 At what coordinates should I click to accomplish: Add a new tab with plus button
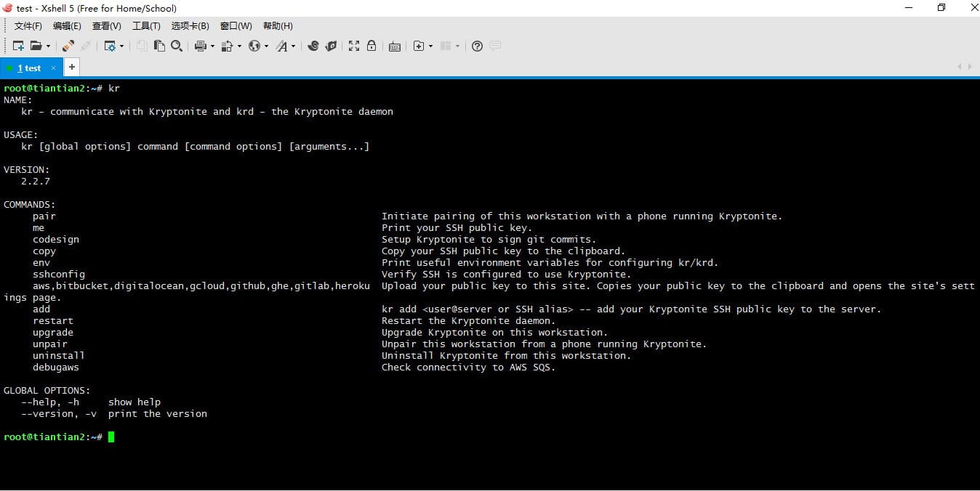71,67
